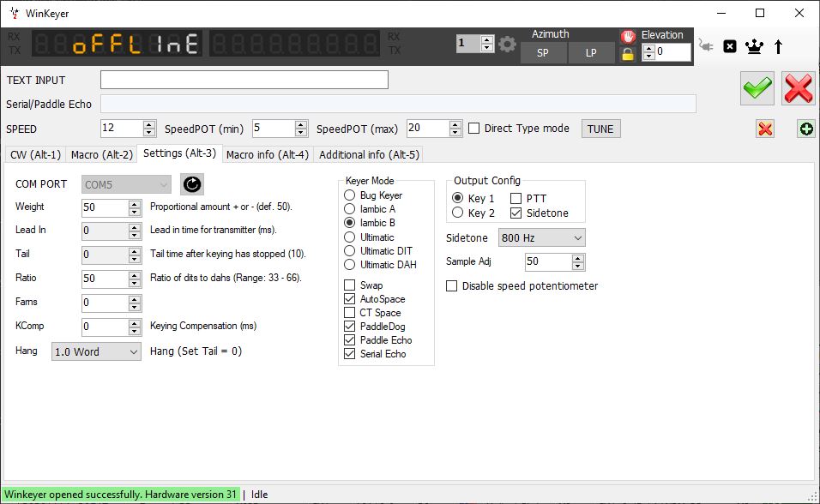This screenshot has height=504, width=820.
Task: Click the black square X icon
Action: 730,46
